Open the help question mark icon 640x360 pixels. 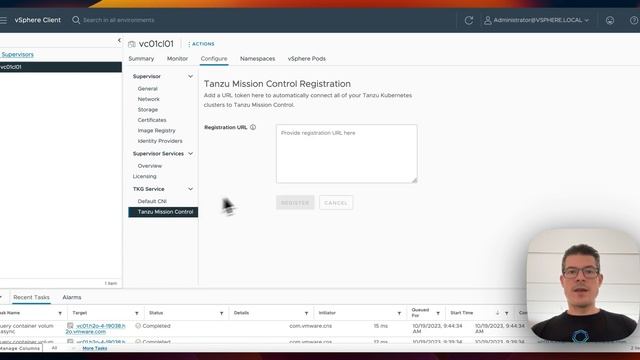[x=634, y=20]
